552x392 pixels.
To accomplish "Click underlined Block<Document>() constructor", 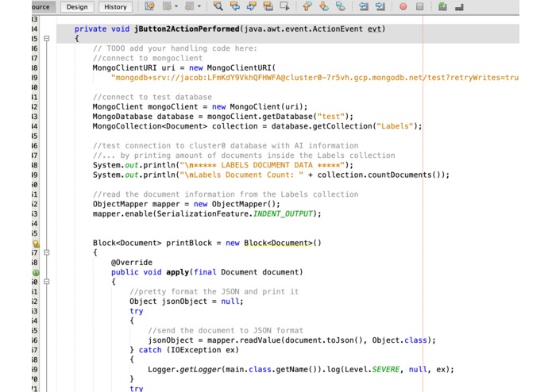I will 283,243.
